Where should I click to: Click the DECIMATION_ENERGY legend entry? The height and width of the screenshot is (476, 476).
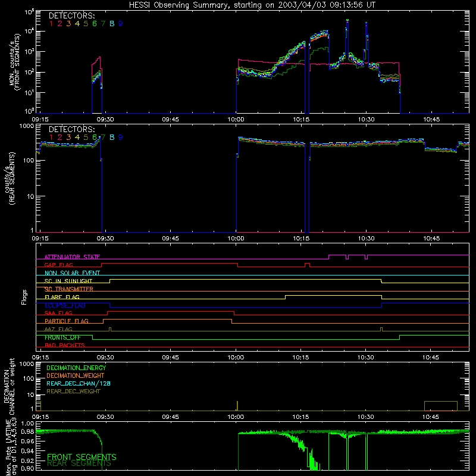pyautogui.click(x=76, y=368)
